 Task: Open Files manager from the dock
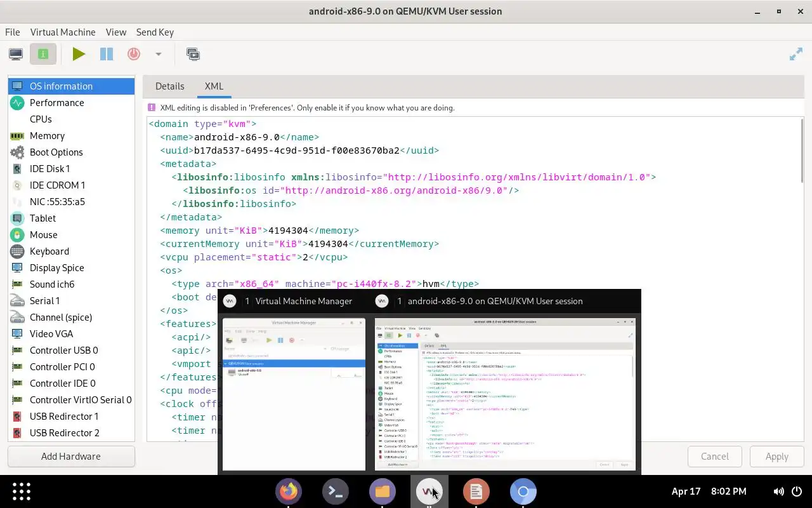point(383,491)
